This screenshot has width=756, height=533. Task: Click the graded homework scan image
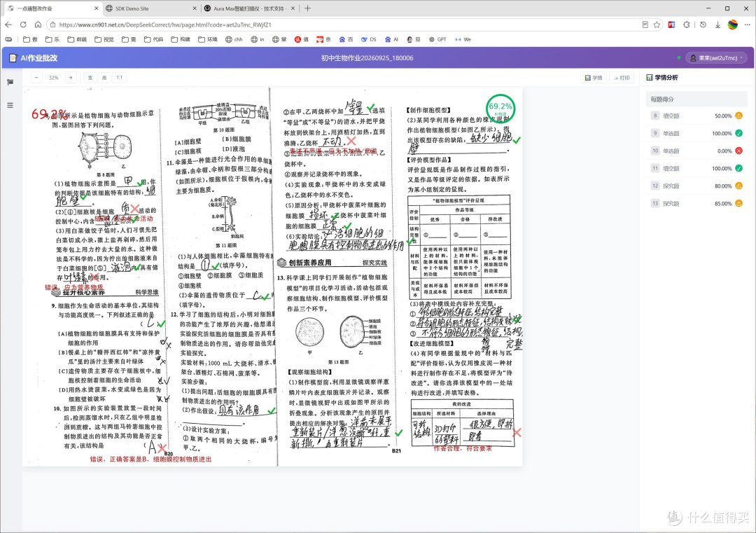click(x=272, y=277)
